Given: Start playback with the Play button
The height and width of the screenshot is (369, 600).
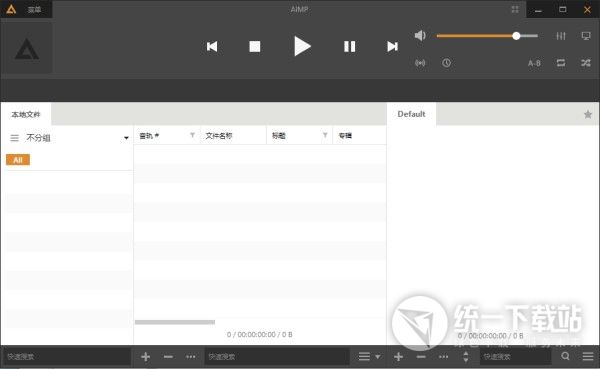Looking at the screenshot, I should [302, 46].
